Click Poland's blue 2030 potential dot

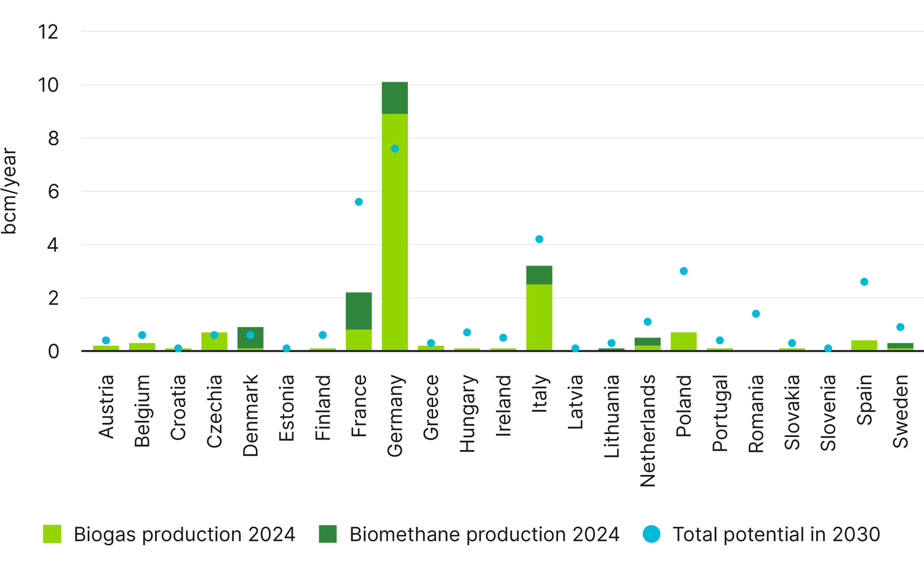pos(683,271)
